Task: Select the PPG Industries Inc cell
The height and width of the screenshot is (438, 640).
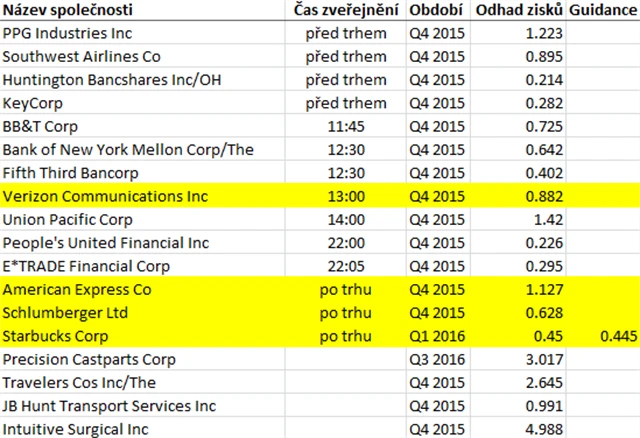Action: [66, 33]
